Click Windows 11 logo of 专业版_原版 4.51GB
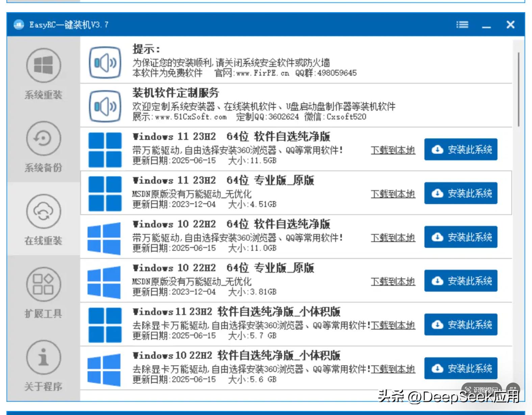This screenshot has width=532, height=415. [x=105, y=194]
